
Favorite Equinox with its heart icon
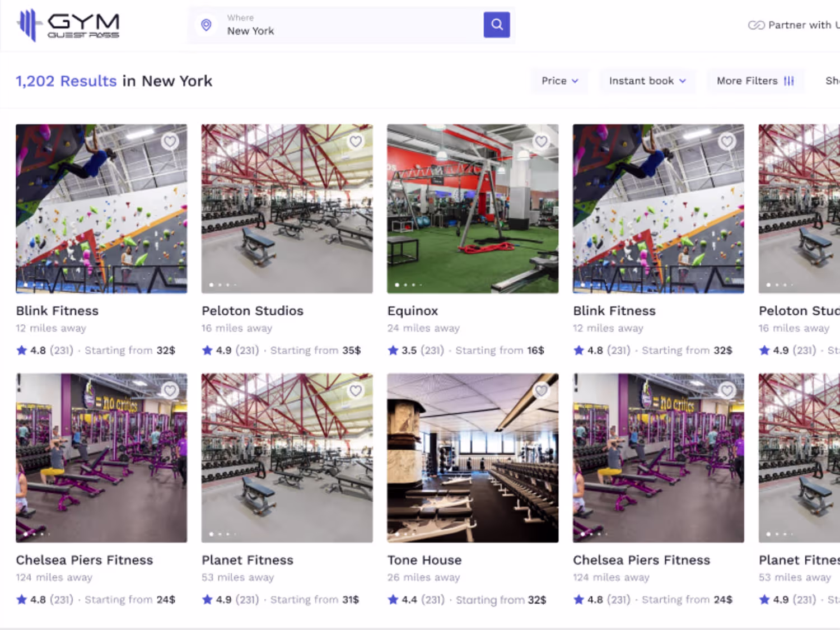[x=541, y=141]
